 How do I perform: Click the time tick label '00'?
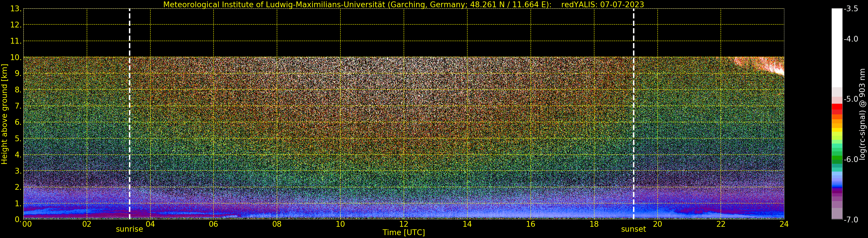click(27, 224)
